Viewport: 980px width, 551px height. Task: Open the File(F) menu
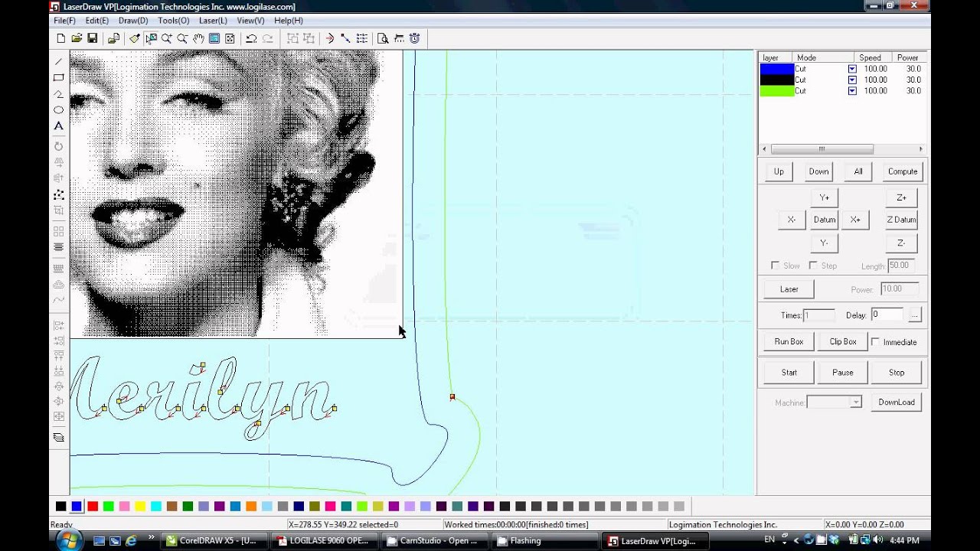64,21
